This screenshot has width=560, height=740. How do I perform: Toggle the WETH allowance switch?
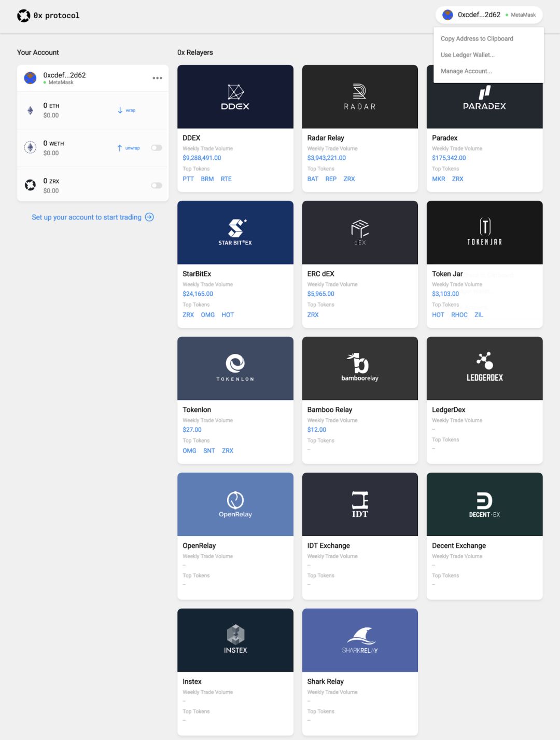tap(157, 148)
